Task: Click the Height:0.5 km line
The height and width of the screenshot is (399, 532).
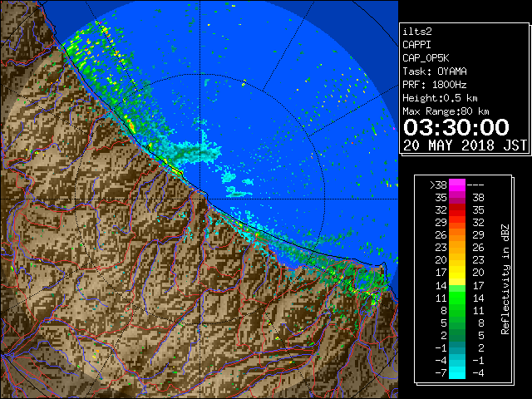Action: click(x=440, y=98)
